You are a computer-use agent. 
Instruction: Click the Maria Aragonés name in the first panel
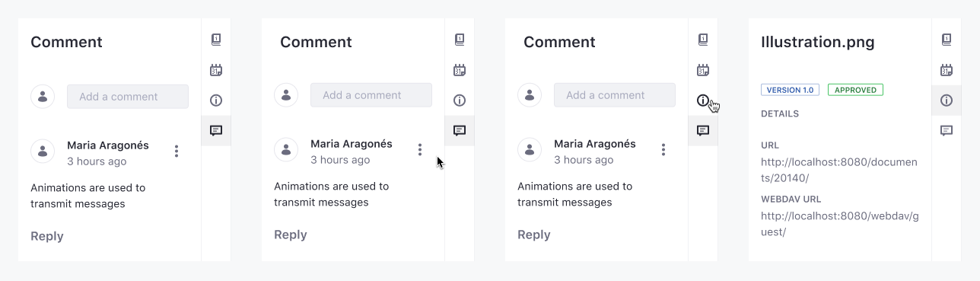108,145
